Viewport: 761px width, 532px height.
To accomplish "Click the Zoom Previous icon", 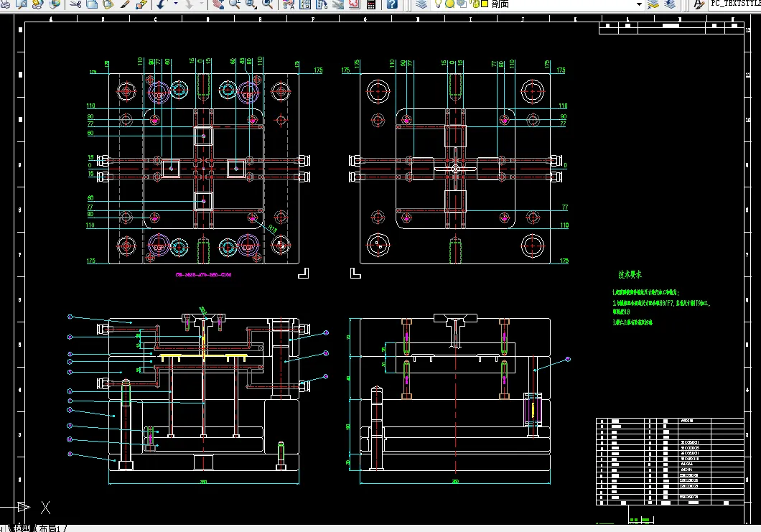I will [267, 4].
